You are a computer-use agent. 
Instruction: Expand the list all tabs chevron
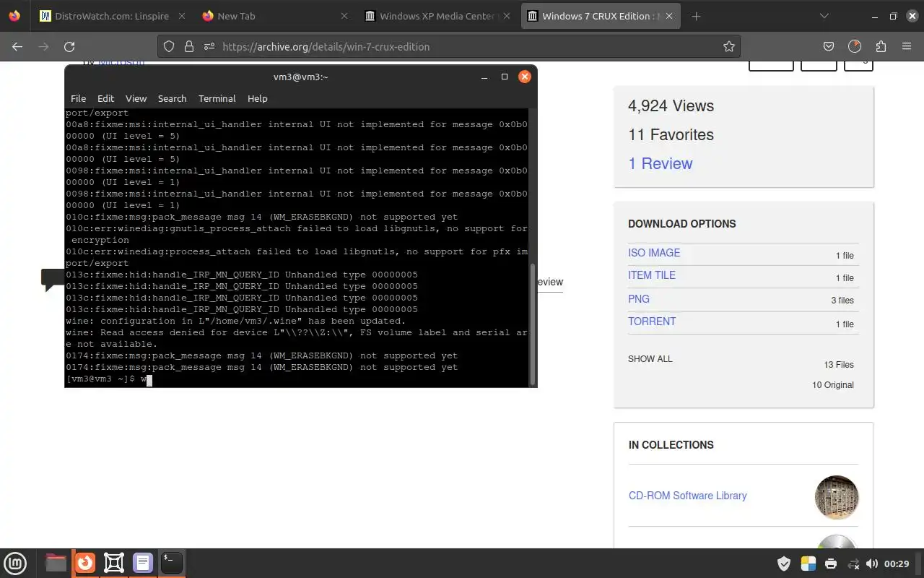click(824, 16)
